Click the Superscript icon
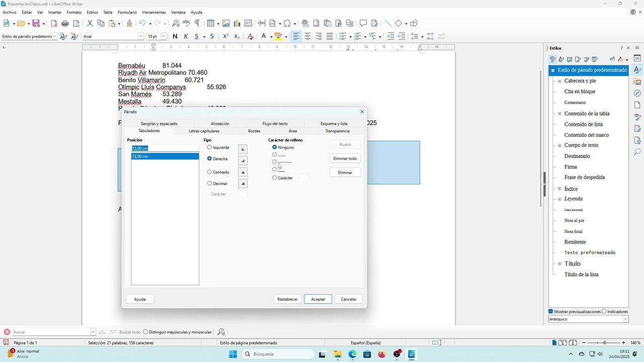 point(226,36)
